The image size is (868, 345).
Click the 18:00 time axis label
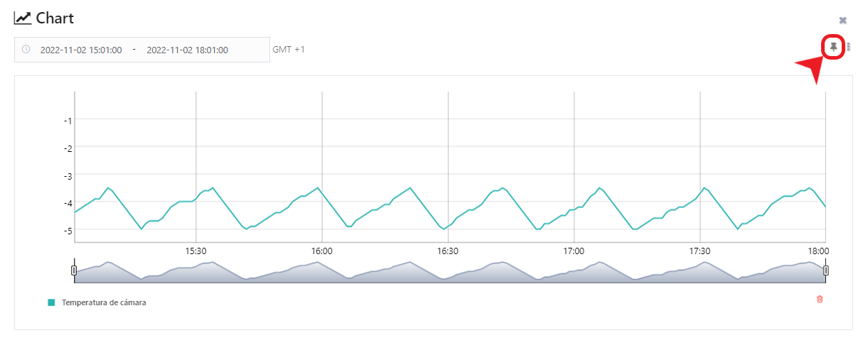coord(818,251)
